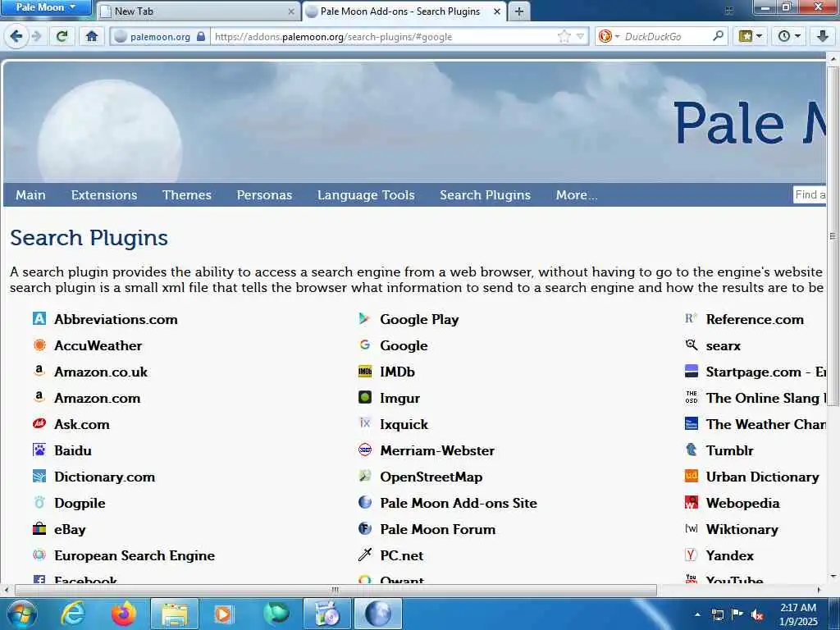This screenshot has height=630, width=840.
Task: Close the New Tab tab
Action: [291, 11]
